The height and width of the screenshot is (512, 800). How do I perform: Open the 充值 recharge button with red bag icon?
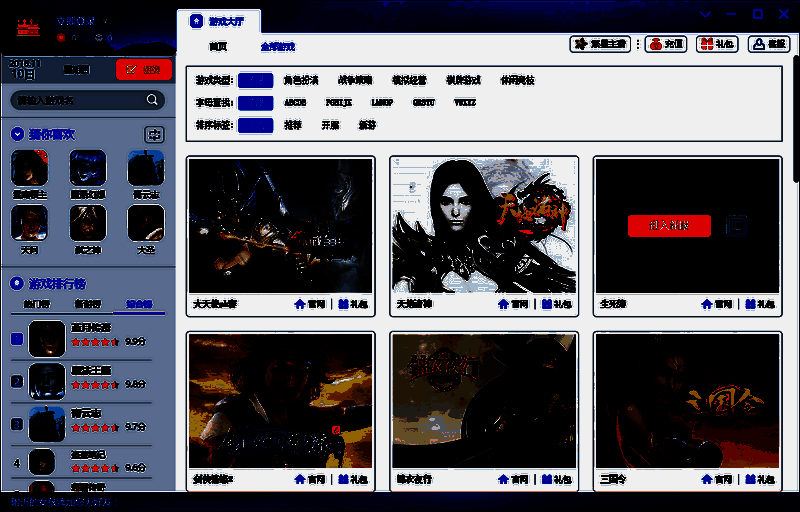pos(666,44)
